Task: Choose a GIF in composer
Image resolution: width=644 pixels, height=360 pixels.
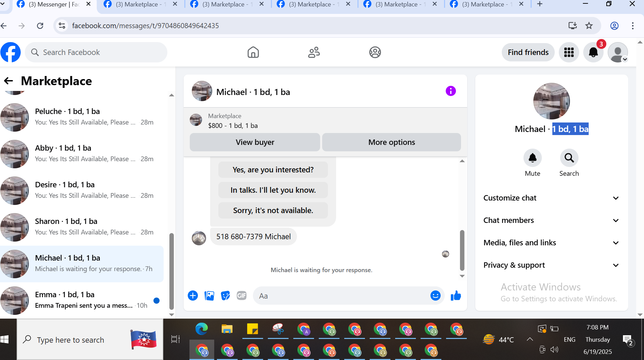Action: pos(242,296)
